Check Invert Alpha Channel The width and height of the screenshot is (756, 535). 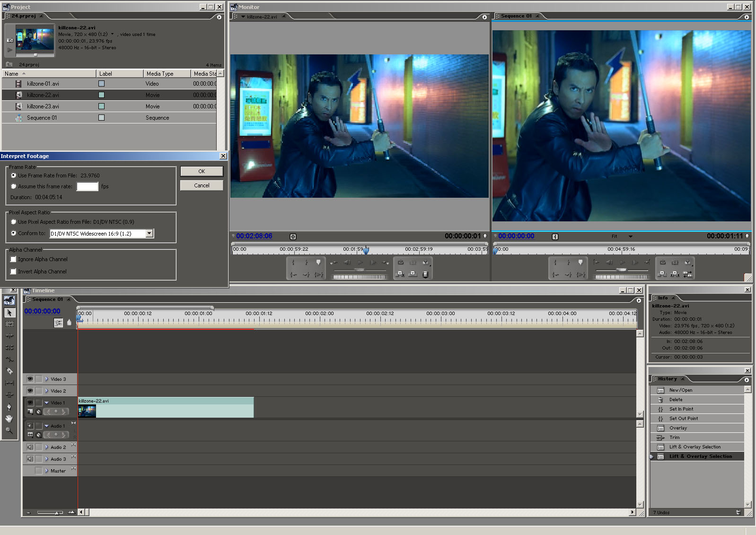tap(13, 272)
